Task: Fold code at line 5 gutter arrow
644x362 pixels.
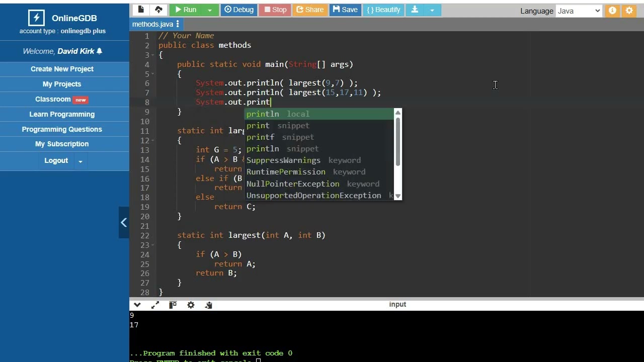Action: (x=153, y=74)
